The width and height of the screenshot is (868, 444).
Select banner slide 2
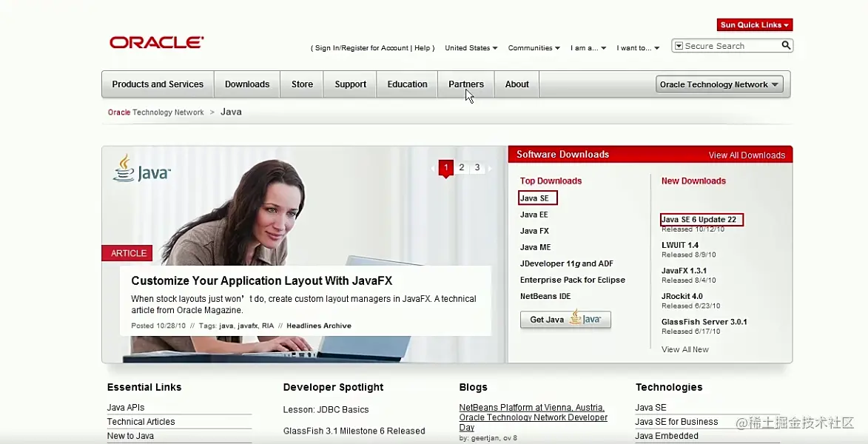(x=461, y=168)
